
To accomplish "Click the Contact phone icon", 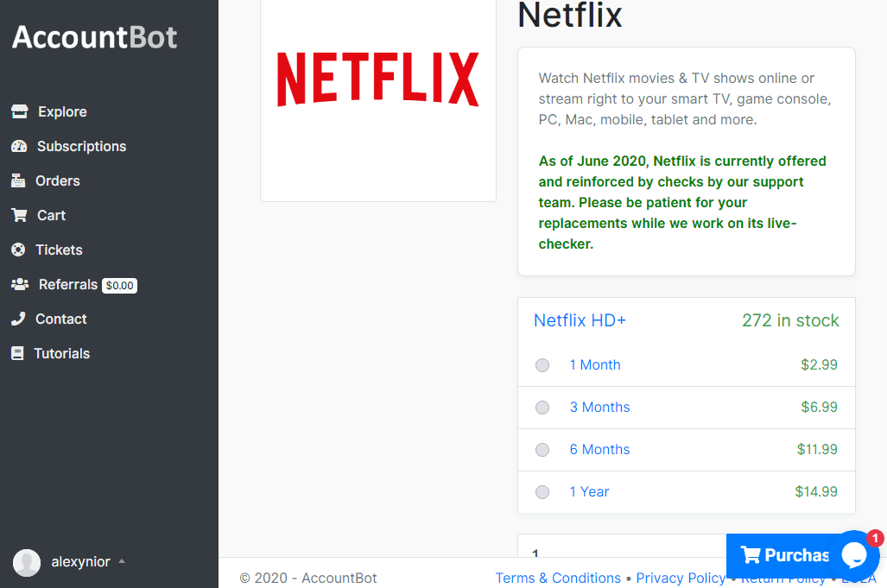I will pyautogui.click(x=18, y=319).
